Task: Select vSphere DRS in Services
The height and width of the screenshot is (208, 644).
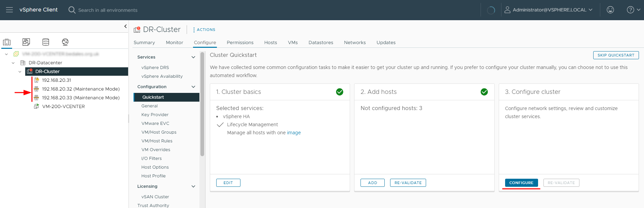Action: pyautogui.click(x=155, y=68)
